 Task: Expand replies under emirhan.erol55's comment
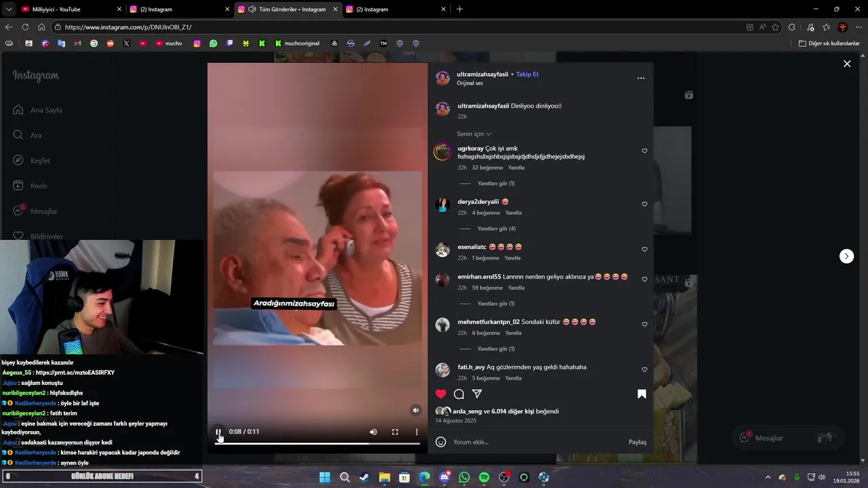coord(496,304)
